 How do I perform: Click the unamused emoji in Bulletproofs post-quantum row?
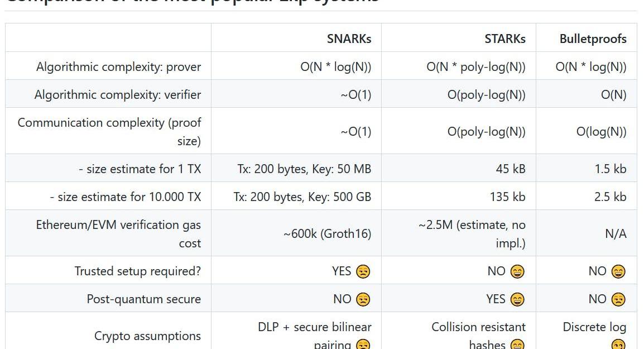click(x=618, y=299)
